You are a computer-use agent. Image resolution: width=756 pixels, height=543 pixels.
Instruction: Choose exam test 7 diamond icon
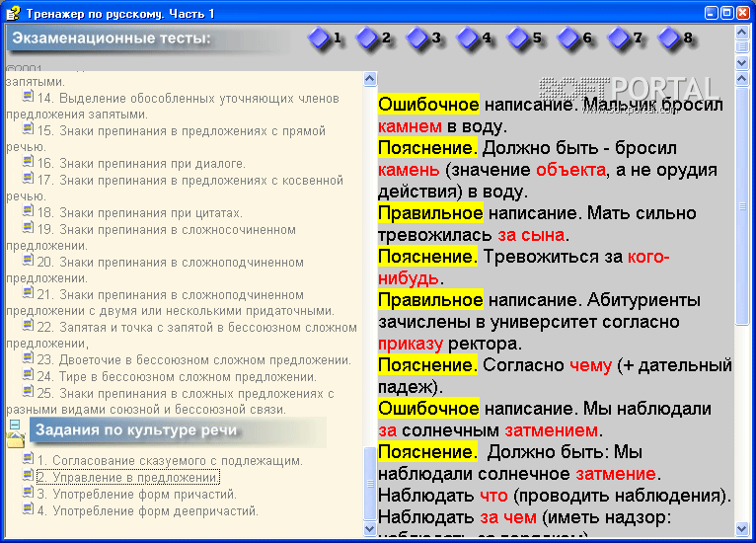coord(620,39)
